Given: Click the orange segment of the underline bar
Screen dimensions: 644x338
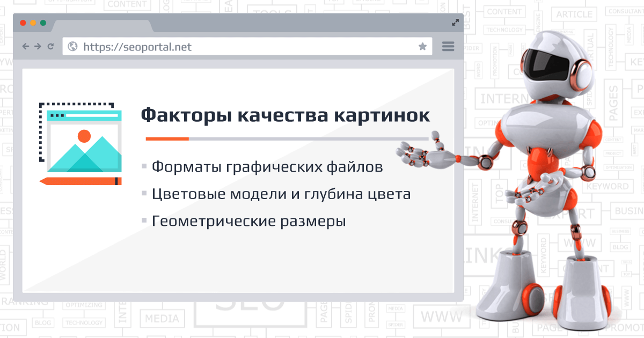Looking at the screenshot, I should 167,139.
